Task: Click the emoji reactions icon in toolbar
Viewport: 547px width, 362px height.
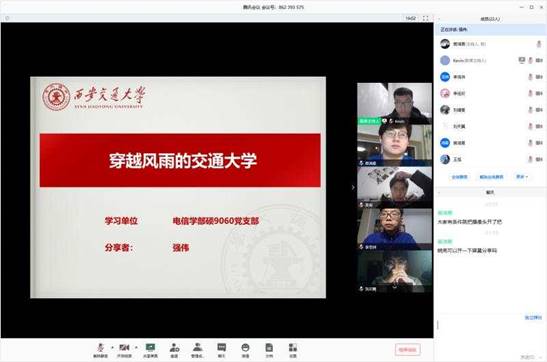Action: tap(245, 350)
